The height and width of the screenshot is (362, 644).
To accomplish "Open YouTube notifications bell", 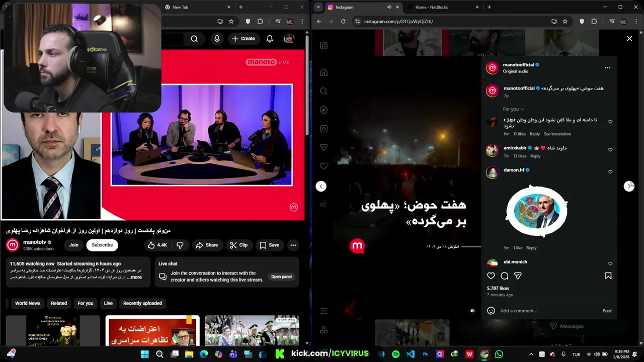I will pyautogui.click(x=270, y=39).
